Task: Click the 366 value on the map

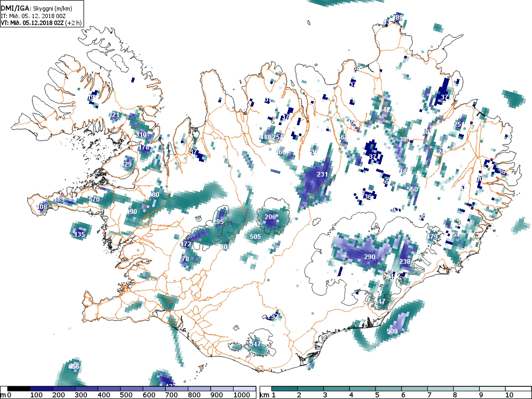Action: coord(280,152)
